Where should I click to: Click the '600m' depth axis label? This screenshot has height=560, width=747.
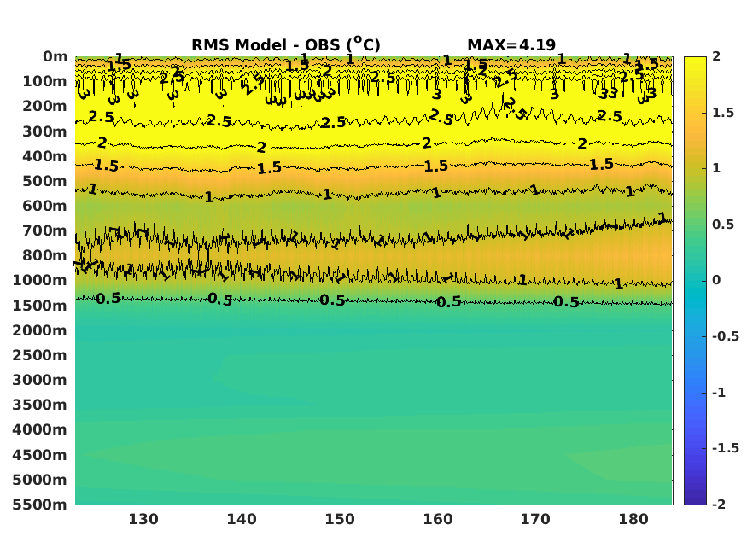coord(44,206)
